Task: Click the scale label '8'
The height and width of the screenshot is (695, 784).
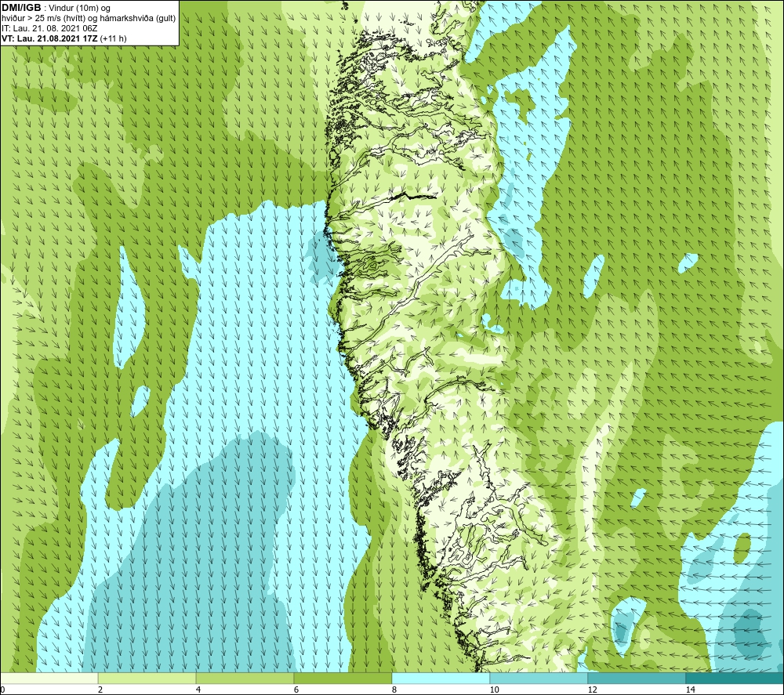Action: pos(394,690)
